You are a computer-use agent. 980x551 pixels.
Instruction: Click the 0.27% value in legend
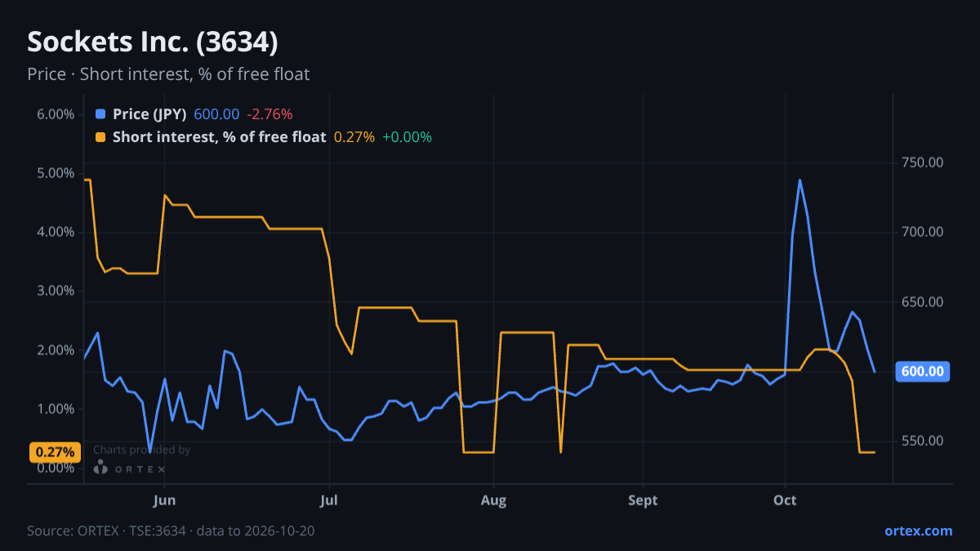point(354,137)
